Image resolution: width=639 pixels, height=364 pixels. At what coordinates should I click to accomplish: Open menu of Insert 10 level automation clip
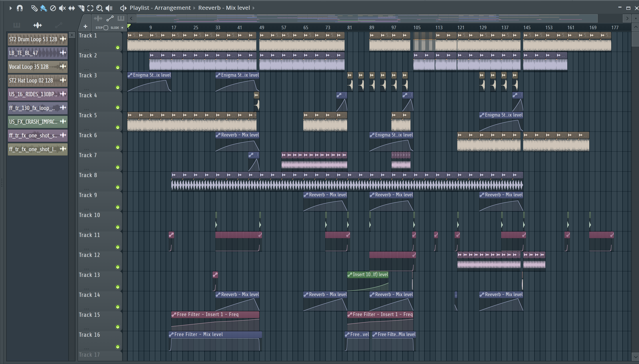pyautogui.click(x=350, y=274)
